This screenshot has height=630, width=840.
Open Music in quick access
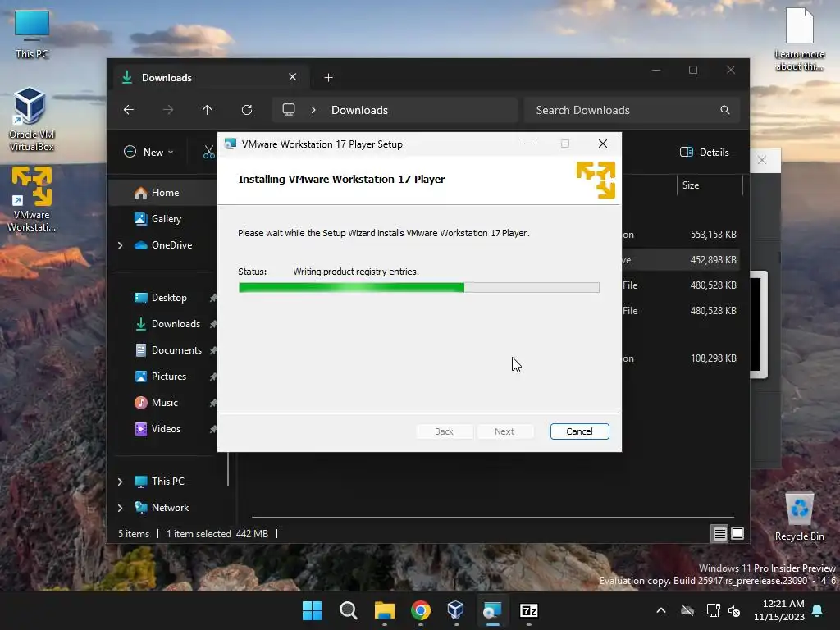163,402
